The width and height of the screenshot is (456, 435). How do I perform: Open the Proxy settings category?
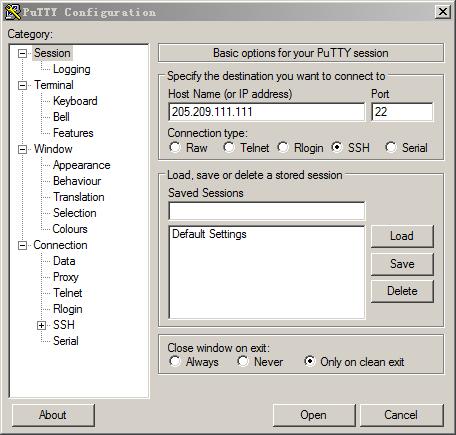66,277
